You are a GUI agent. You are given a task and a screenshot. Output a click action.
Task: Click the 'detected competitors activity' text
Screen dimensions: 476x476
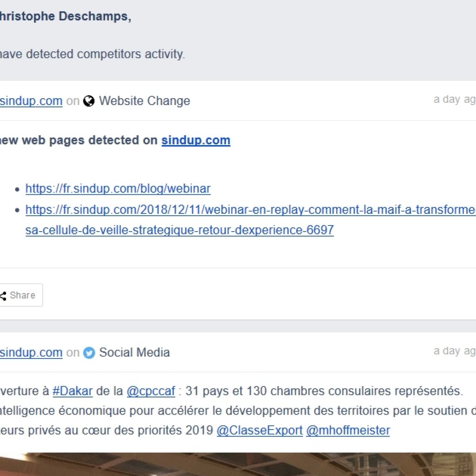pos(106,54)
